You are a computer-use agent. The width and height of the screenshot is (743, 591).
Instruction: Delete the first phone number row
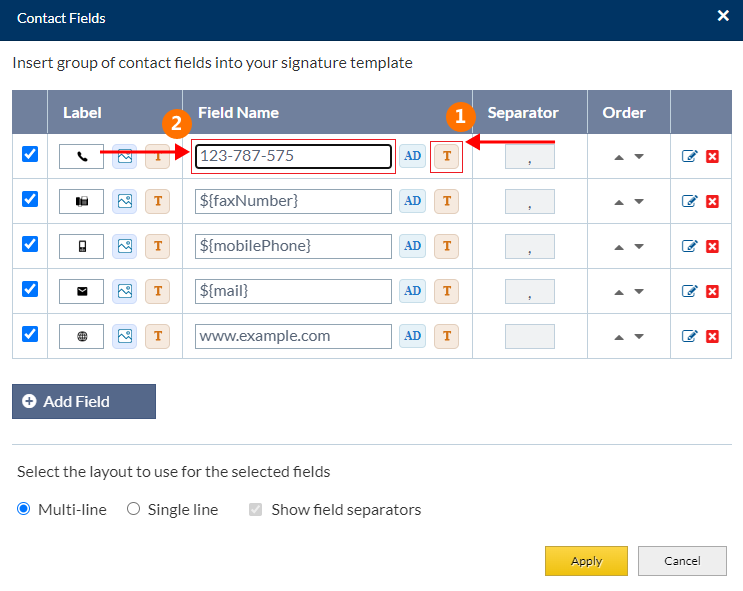(x=712, y=156)
